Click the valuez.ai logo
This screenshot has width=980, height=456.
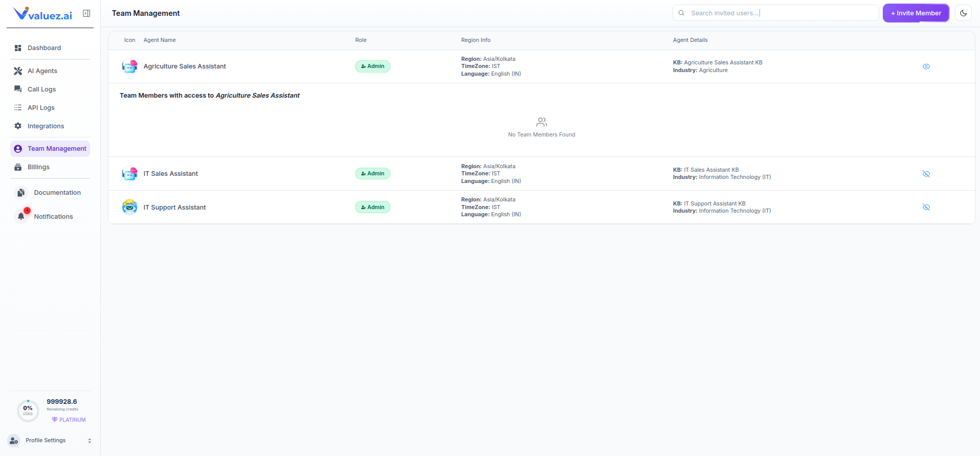(x=43, y=14)
